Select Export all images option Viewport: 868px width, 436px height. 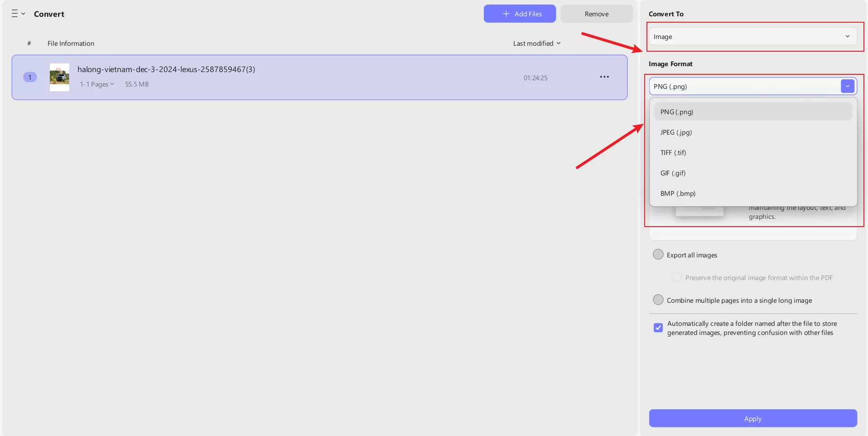coord(658,255)
